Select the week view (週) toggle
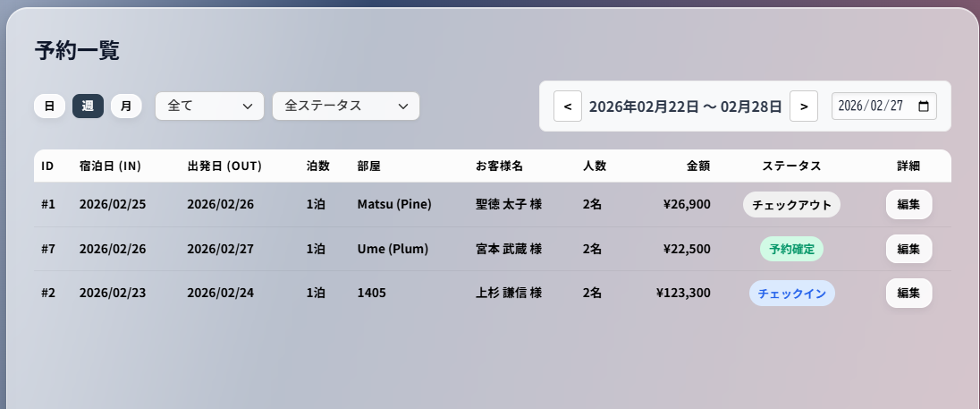980x409 pixels. [x=88, y=106]
